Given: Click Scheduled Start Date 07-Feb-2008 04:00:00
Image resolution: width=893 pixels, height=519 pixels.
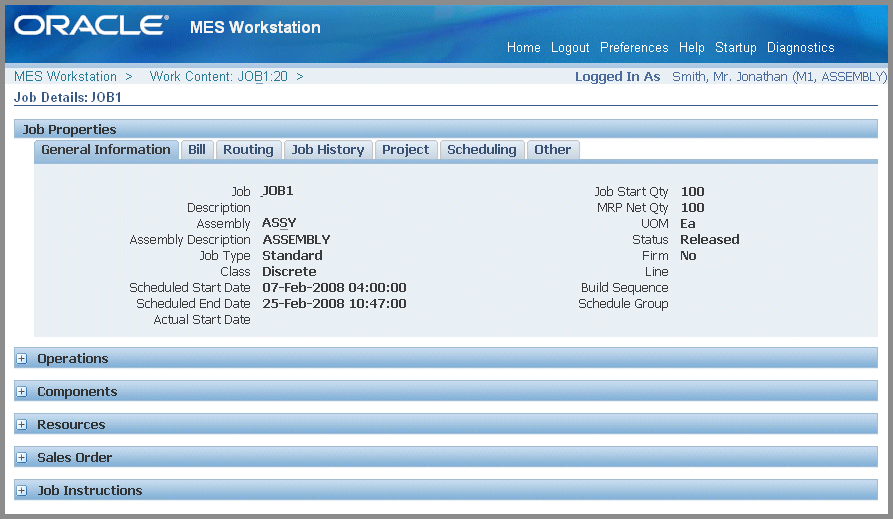Looking at the screenshot, I should click(334, 287).
